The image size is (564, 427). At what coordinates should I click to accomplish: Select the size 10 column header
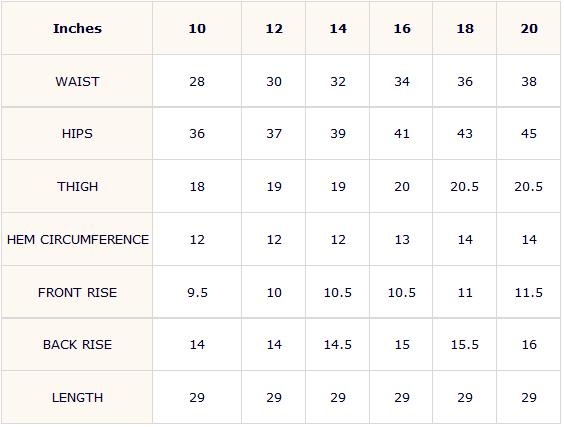point(197,28)
